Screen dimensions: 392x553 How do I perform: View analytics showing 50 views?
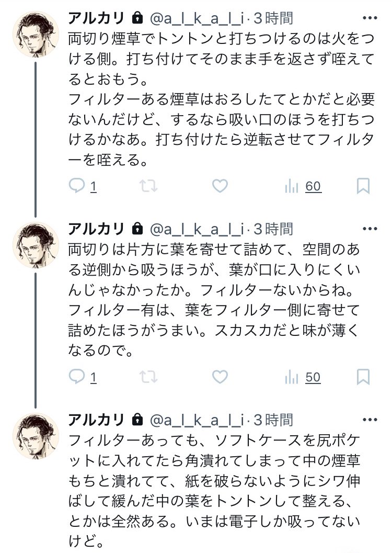pyautogui.click(x=302, y=377)
